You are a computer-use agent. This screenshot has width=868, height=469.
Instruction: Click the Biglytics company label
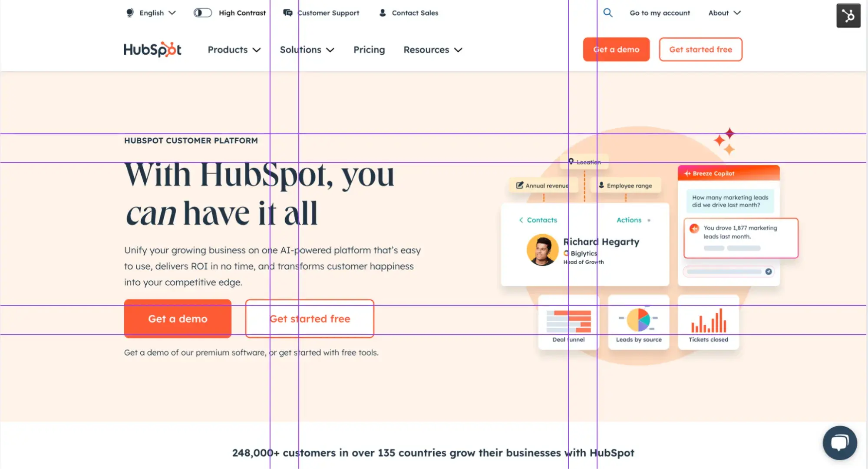(x=584, y=253)
